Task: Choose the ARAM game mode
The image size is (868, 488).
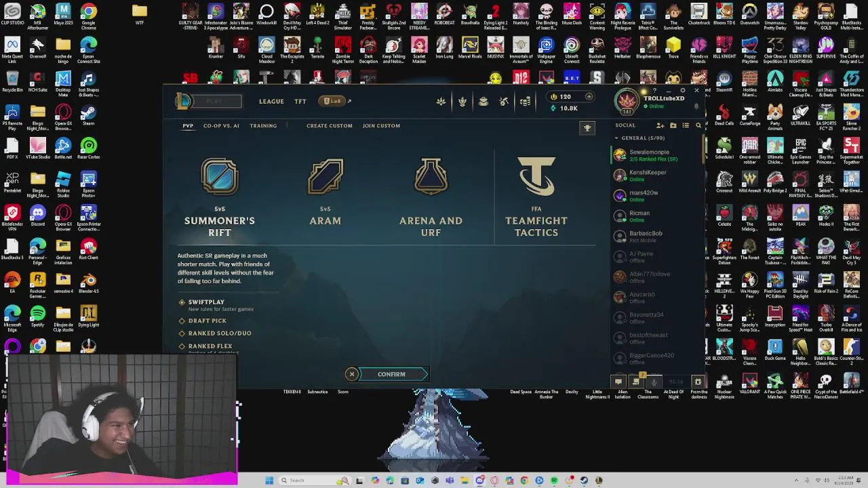Action: 325,192
